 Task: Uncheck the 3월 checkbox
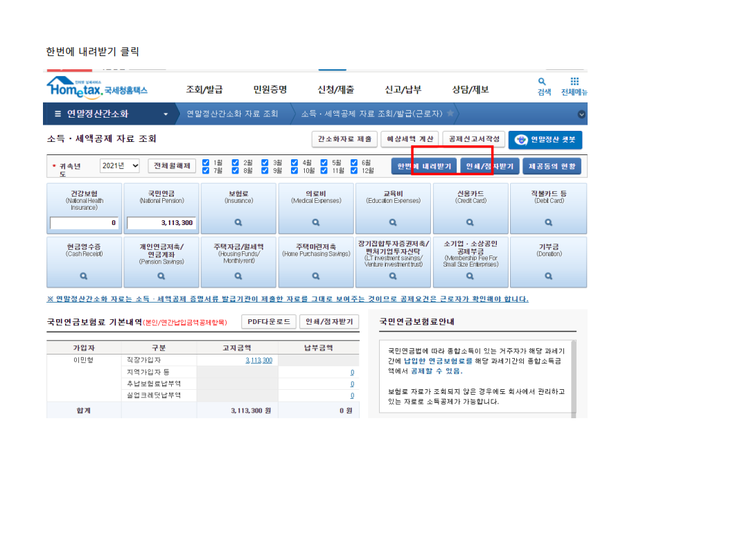[265, 163]
